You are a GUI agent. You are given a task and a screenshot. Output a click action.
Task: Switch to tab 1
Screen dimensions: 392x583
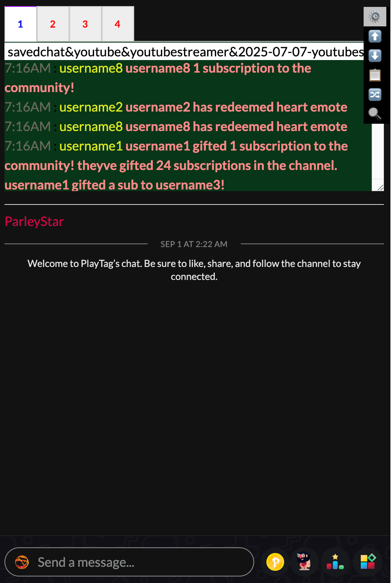20,24
